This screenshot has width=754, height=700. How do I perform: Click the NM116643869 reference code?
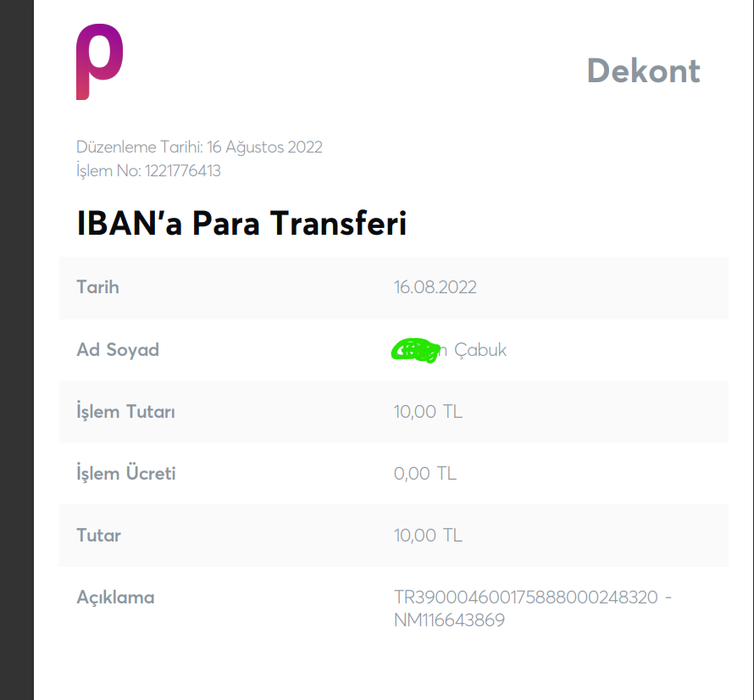449,620
